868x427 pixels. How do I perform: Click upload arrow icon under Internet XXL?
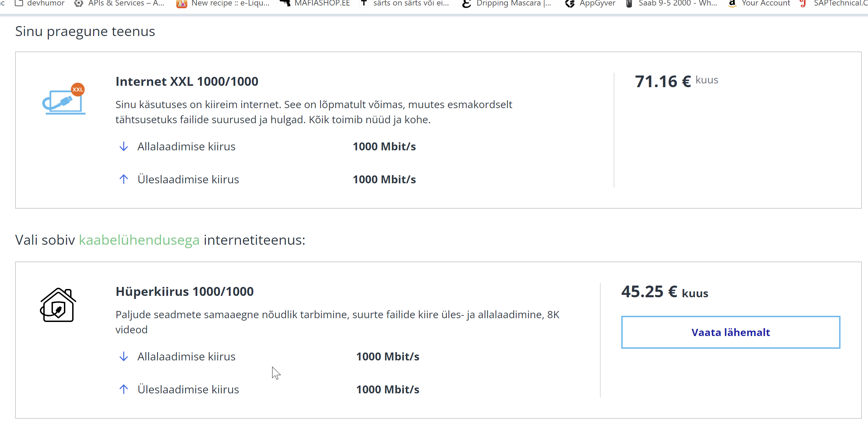tap(124, 179)
